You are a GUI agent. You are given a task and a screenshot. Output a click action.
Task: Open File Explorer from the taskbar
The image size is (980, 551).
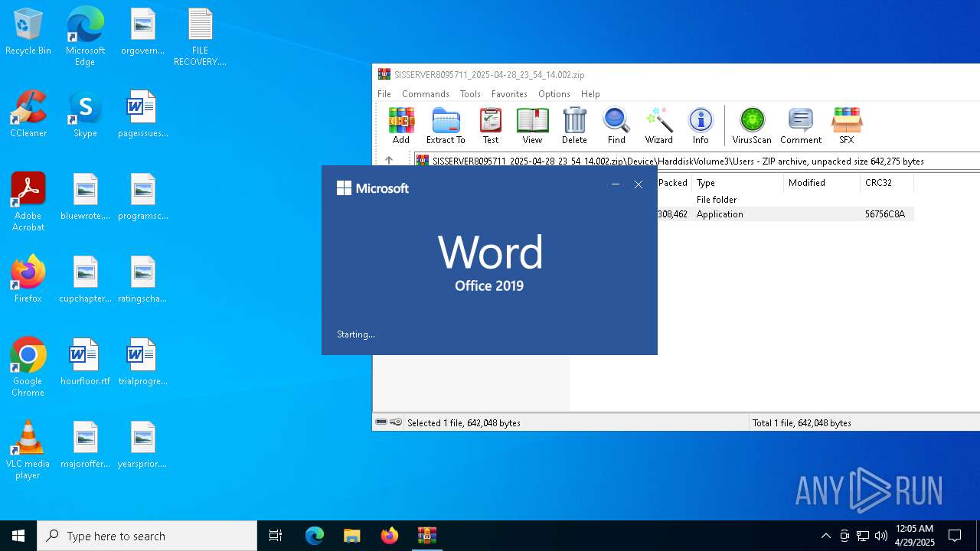pos(351,536)
